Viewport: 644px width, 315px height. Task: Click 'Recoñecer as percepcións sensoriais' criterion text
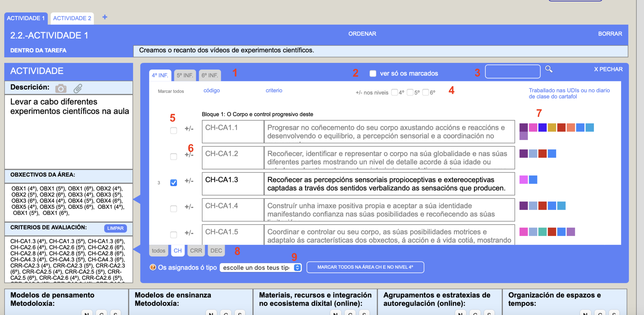390,184
